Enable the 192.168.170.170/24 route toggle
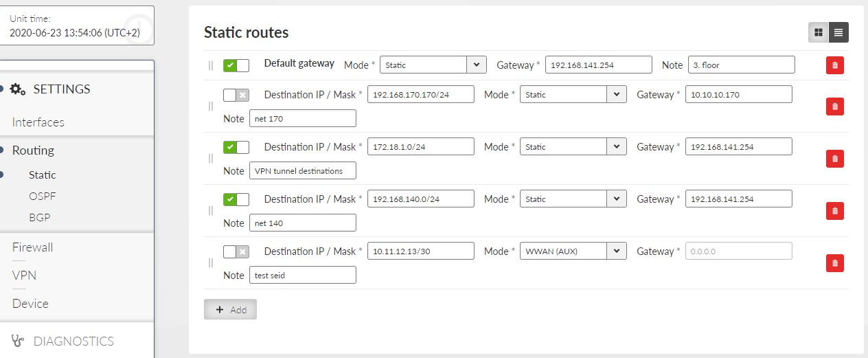 pyautogui.click(x=236, y=95)
